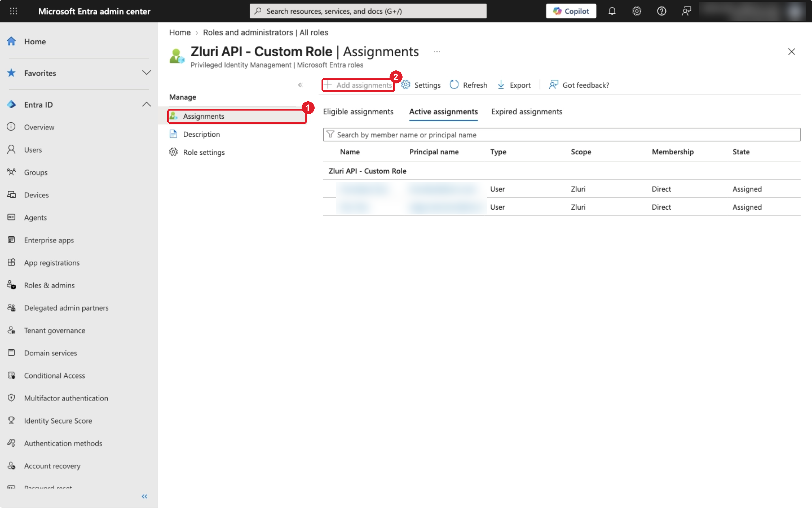This screenshot has height=508, width=812.
Task: Open the app launcher waffle menu
Action: [x=14, y=11]
